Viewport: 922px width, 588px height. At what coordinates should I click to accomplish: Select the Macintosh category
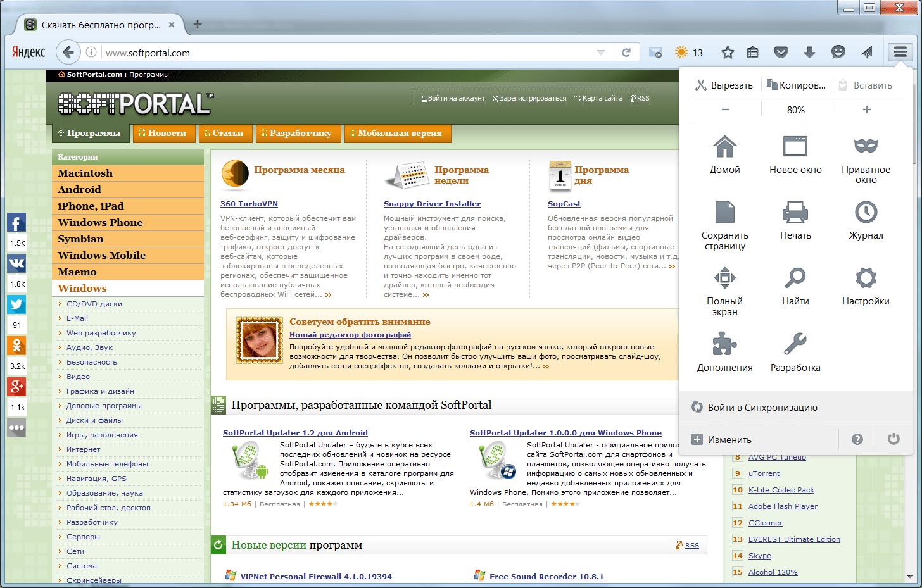click(x=128, y=173)
